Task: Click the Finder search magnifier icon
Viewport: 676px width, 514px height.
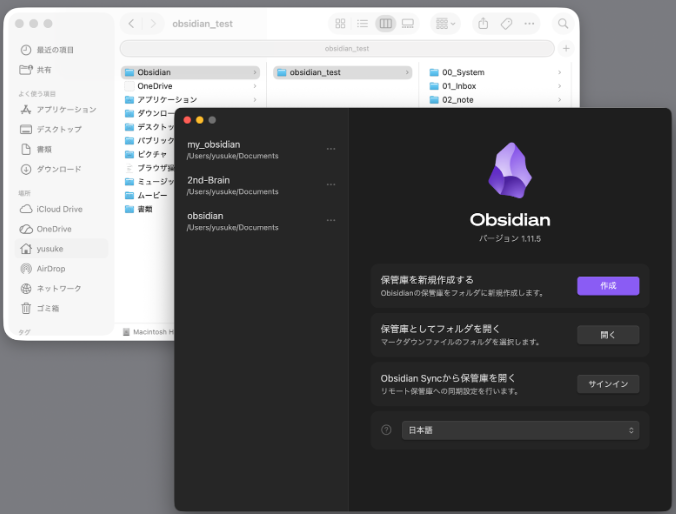Action: [x=563, y=23]
